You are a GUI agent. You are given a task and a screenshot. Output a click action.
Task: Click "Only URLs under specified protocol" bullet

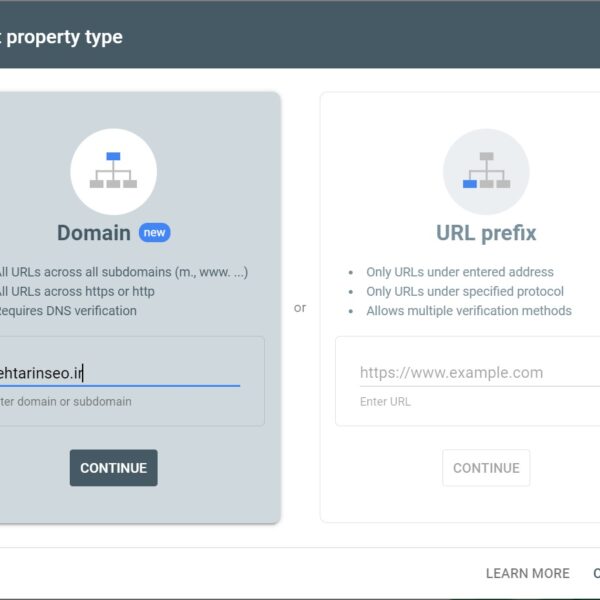click(464, 291)
